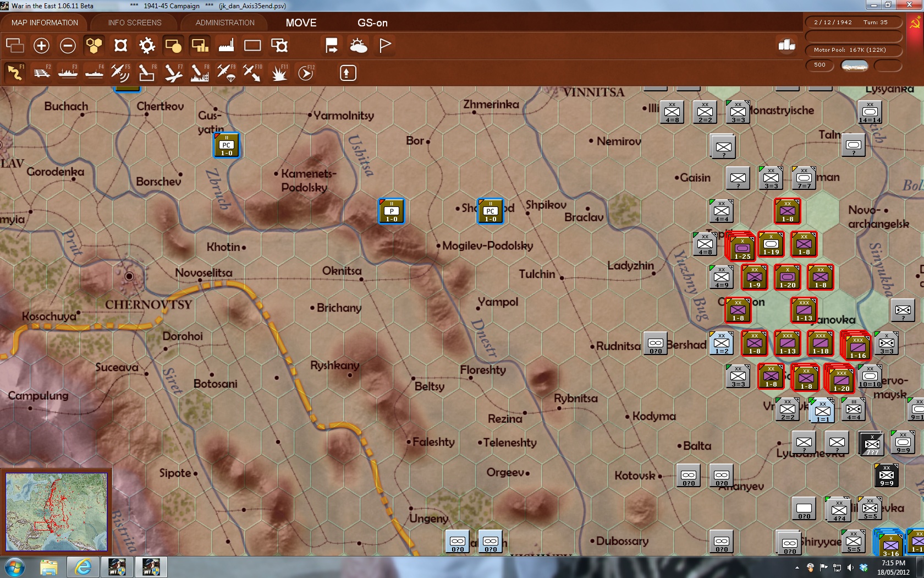Click the zoom out minus icon
This screenshot has height=578, width=924.
68,46
